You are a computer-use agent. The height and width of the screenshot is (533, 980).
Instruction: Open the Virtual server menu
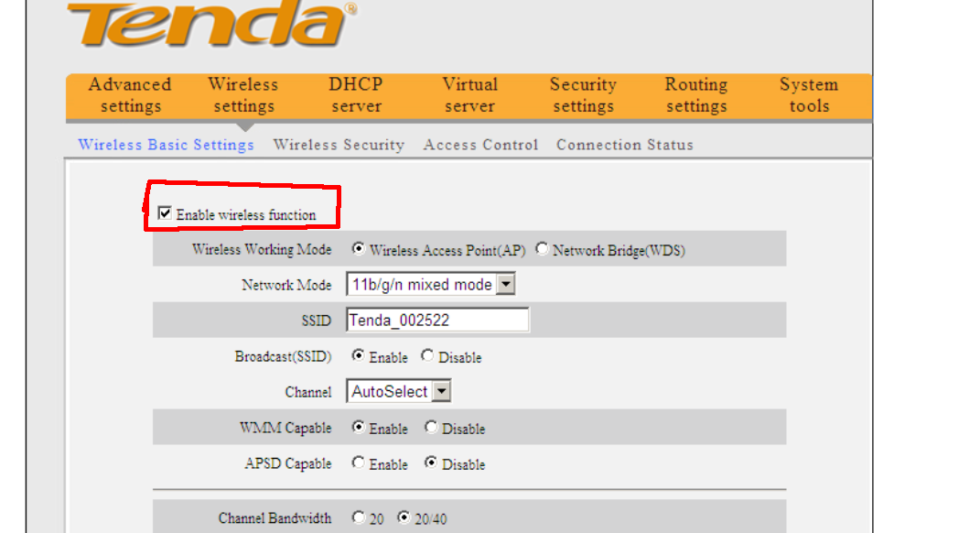click(x=470, y=95)
